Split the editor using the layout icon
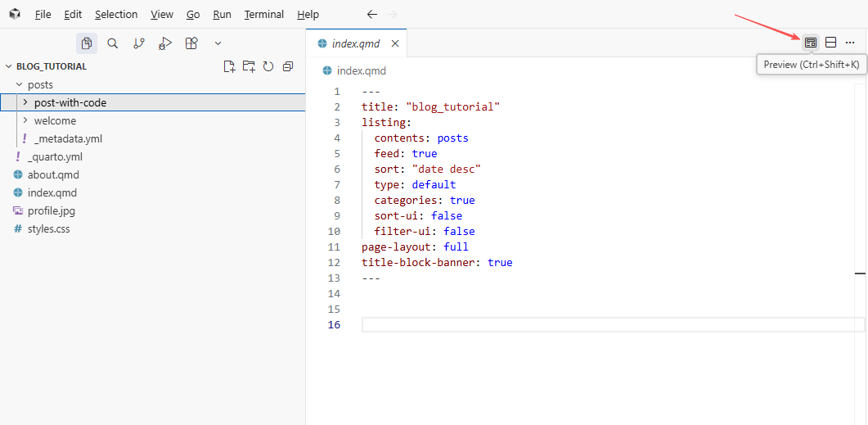868x425 pixels. [x=830, y=43]
